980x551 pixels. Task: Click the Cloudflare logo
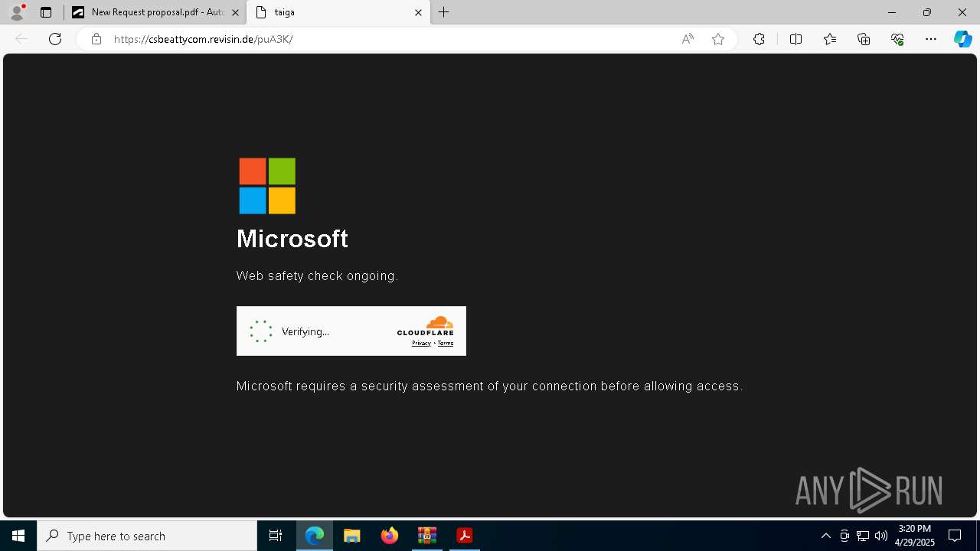click(426, 326)
